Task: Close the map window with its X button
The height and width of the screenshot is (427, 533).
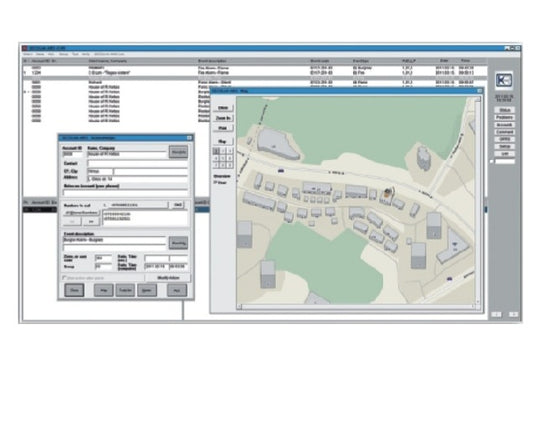Action: pyautogui.click(x=480, y=91)
